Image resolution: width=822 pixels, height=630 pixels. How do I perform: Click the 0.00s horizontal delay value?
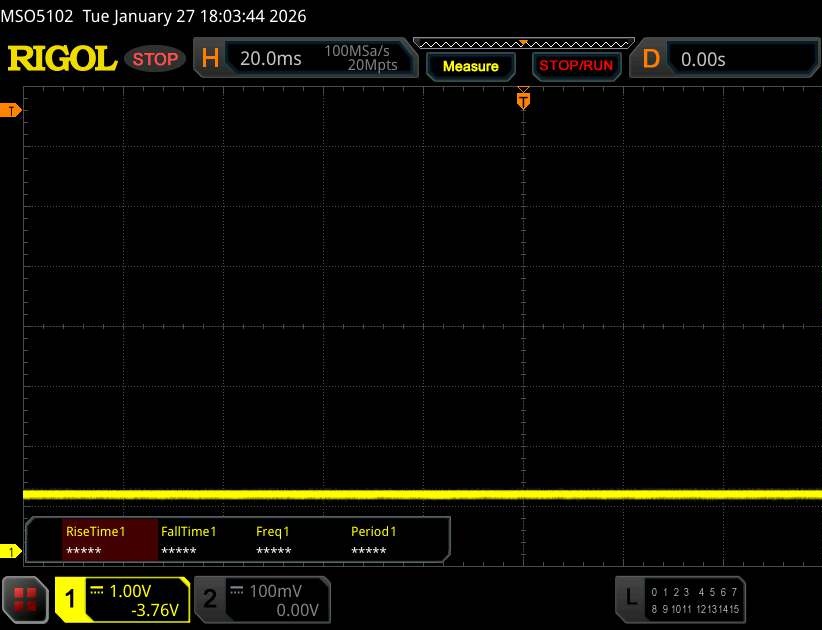pos(703,59)
